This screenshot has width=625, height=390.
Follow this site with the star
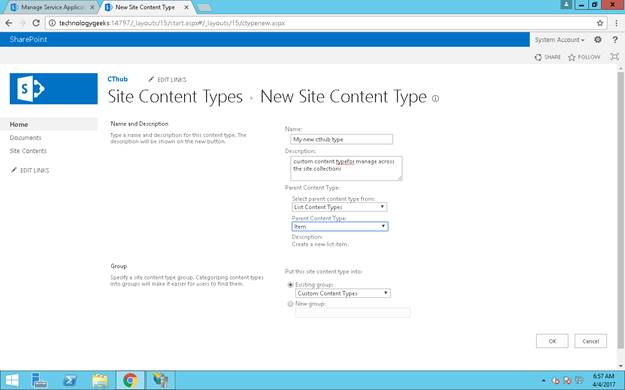click(x=584, y=57)
